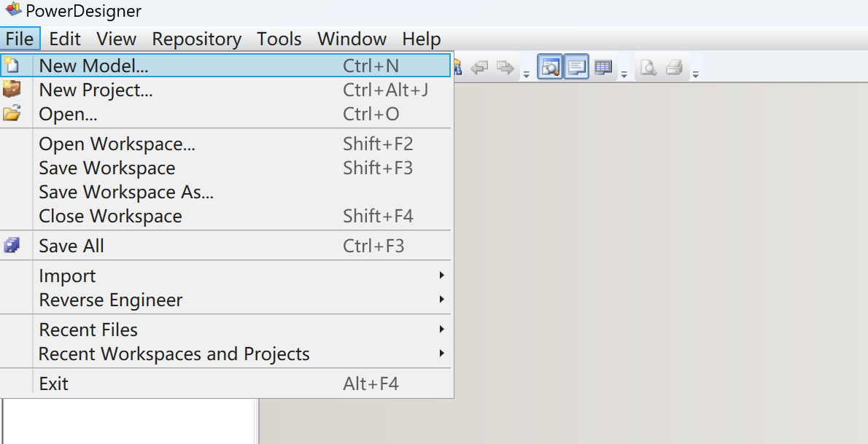Click the forward arrow toolbar icon
The width and height of the screenshot is (868, 444).
pos(504,68)
